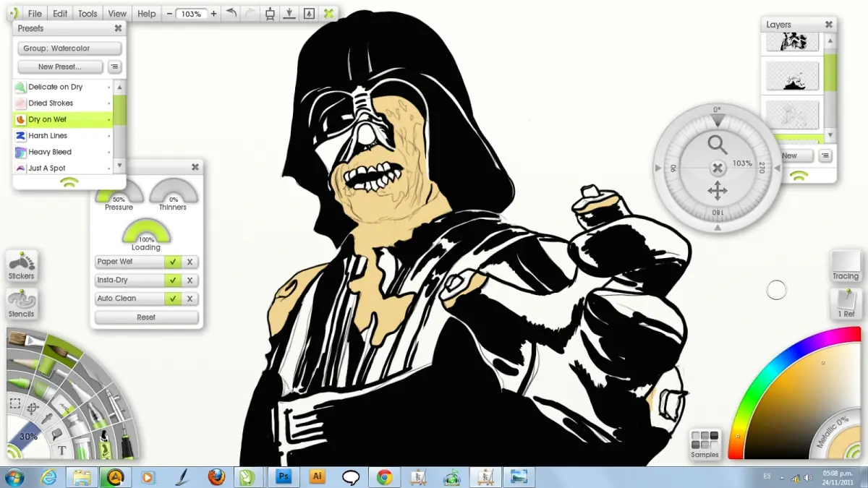
Task: Open the View menu
Action: point(117,14)
